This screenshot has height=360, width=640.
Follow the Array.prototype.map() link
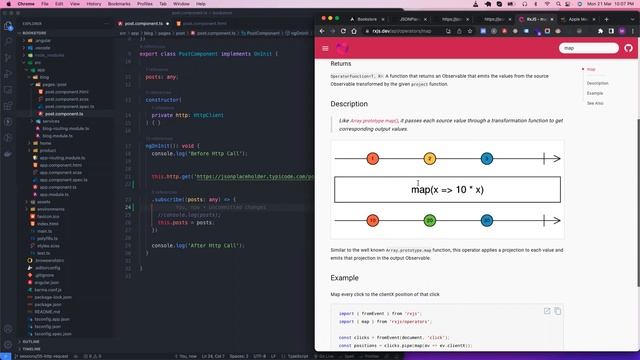click(x=374, y=121)
